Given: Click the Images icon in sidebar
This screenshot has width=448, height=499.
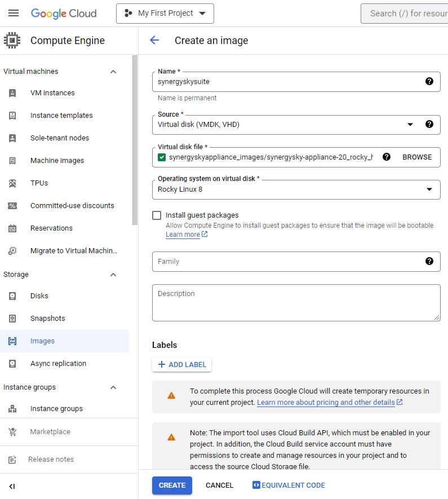Looking at the screenshot, I should pos(12,341).
